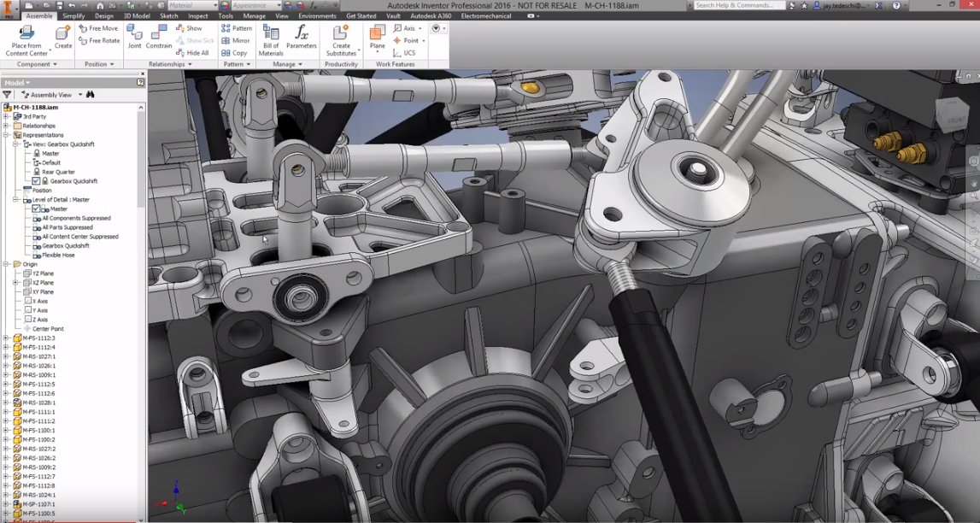Open the Vault tab
The width and height of the screenshot is (980, 523).
click(393, 16)
